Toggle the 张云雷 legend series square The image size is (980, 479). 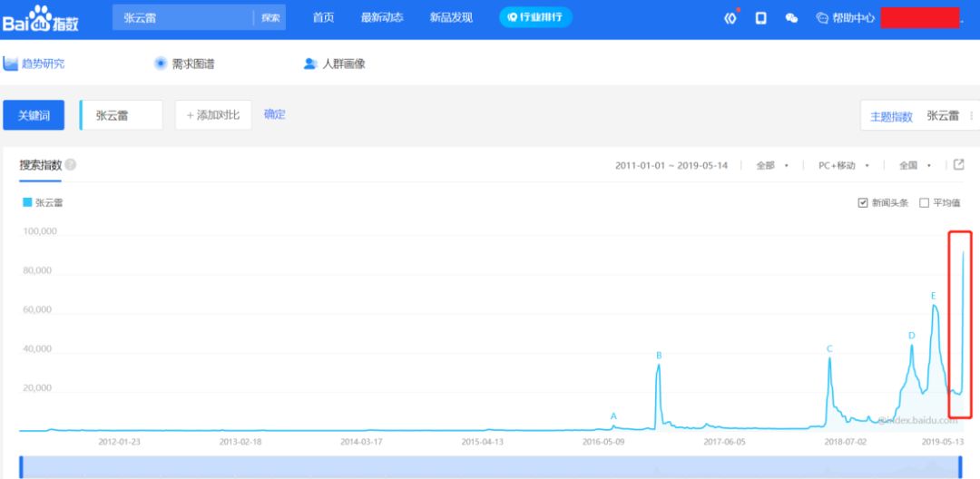(27, 202)
